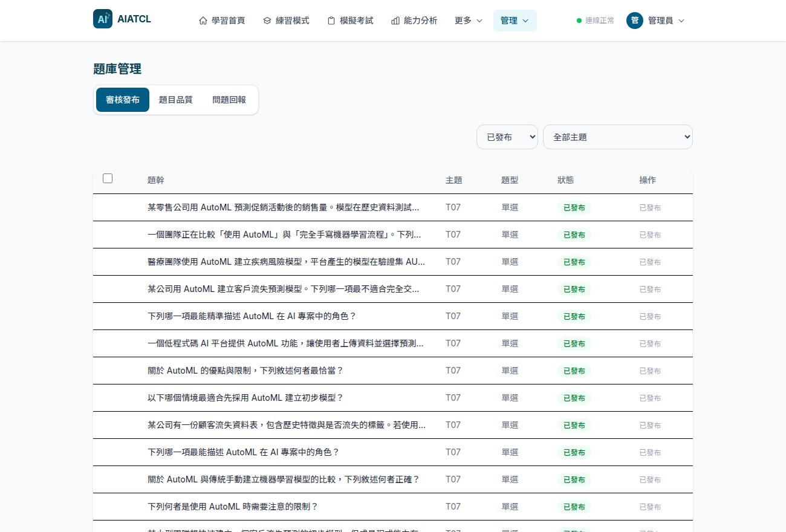
Task: Click question 下列哪一項最能描述 AutoML 在 AI 專案
Action: (x=243, y=452)
